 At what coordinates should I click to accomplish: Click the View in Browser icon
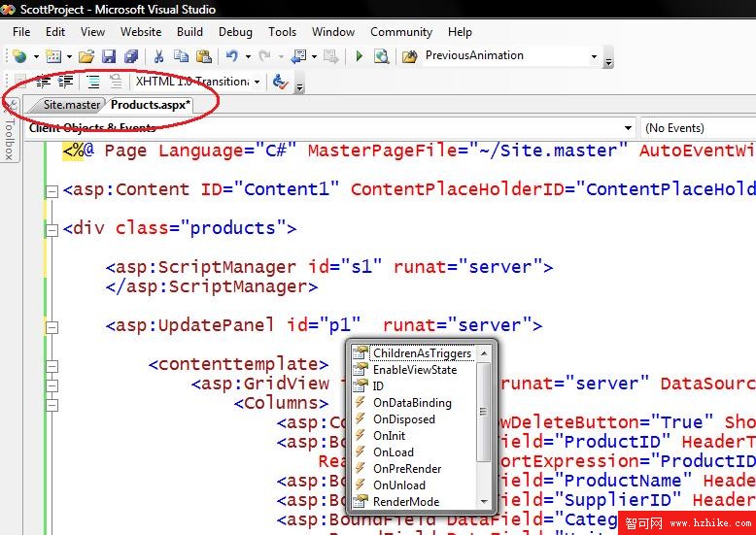click(x=381, y=56)
